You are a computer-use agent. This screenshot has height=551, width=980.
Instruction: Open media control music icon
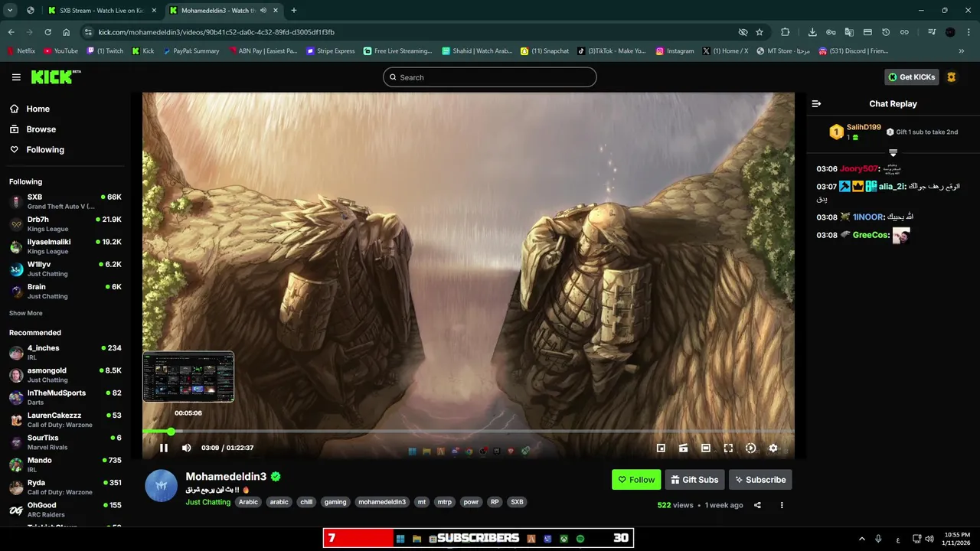click(932, 32)
